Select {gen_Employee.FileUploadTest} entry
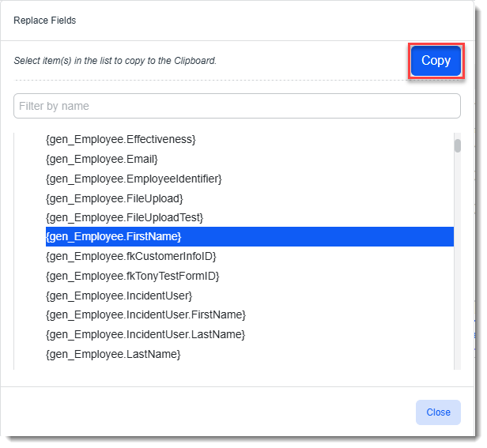The height and width of the screenshot is (448, 487). 125,217
